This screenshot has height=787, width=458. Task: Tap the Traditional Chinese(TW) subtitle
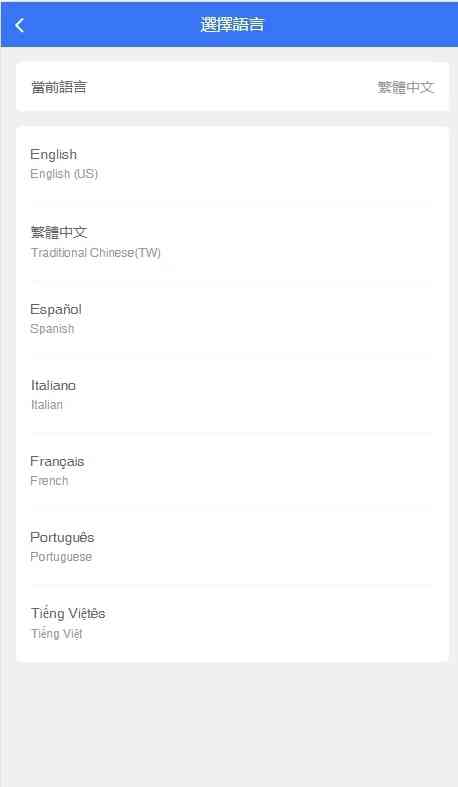click(x=96, y=252)
